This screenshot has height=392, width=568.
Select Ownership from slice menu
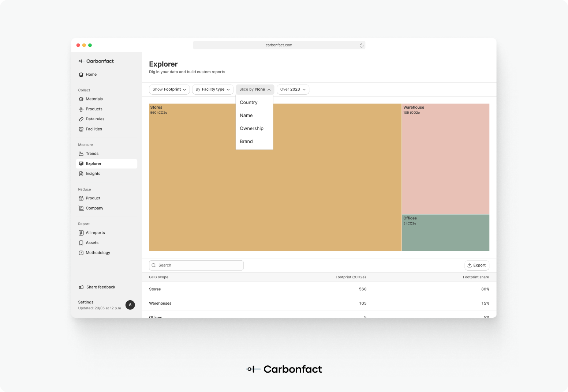pyautogui.click(x=254, y=129)
